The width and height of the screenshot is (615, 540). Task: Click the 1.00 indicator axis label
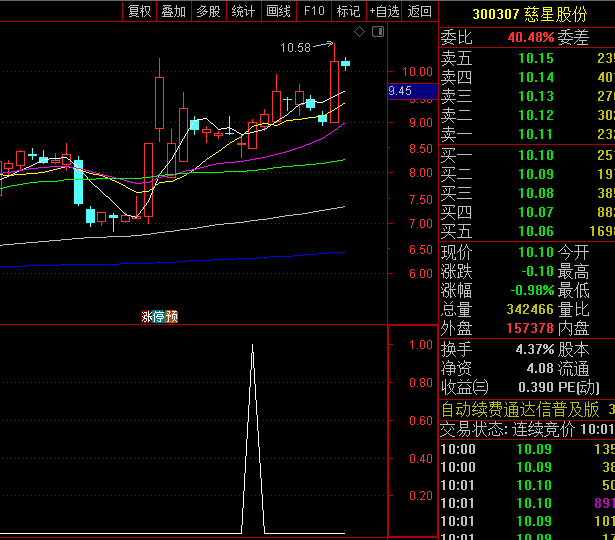pyautogui.click(x=421, y=345)
